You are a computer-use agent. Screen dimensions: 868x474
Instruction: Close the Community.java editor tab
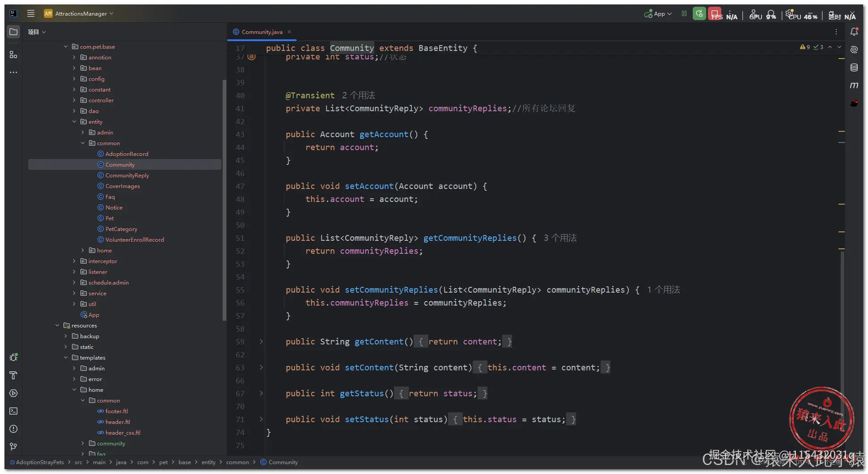coord(289,32)
